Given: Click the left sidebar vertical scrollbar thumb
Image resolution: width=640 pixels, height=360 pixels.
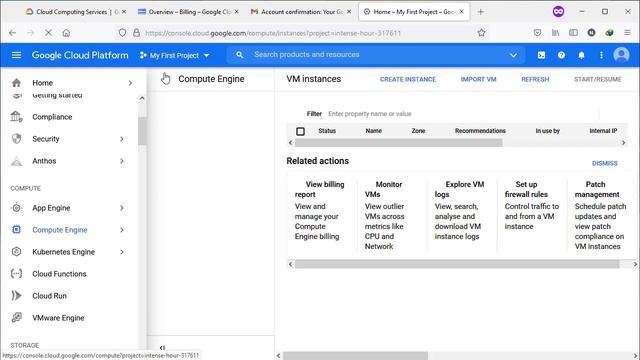Looking at the screenshot, I should tap(142, 131).
